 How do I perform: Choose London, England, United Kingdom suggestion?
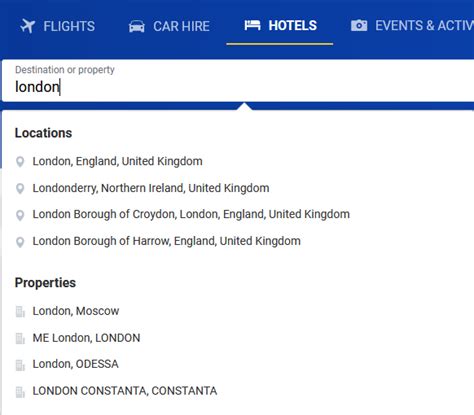[x=117, y=161]
